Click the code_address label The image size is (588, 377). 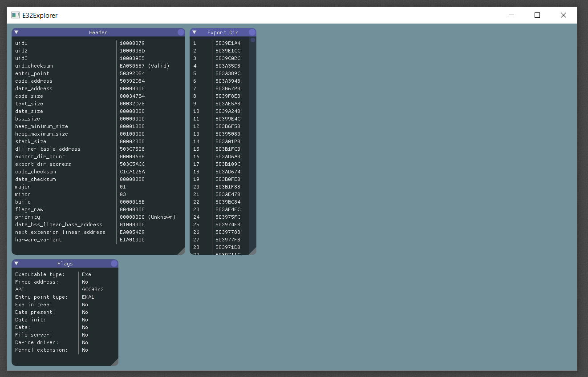click(34, 81)
